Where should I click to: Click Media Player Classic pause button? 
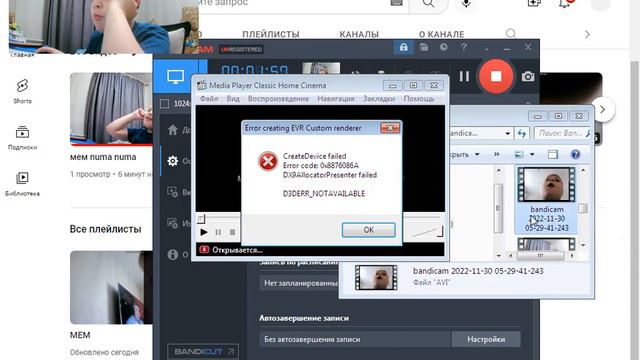[x=218, y=232]
